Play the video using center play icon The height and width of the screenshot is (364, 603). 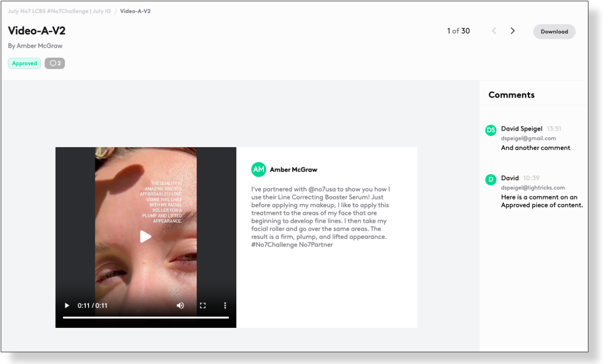click(x=145, y=237)
